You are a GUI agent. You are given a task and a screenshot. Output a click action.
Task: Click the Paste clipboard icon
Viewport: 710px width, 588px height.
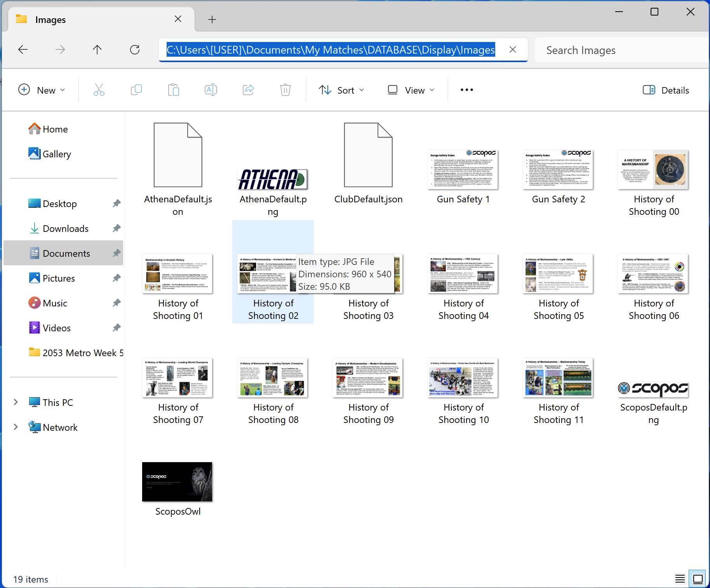[173, 90]
